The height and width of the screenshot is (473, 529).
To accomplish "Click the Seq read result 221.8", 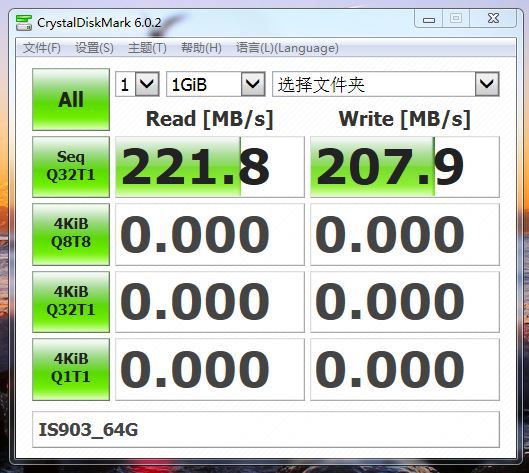I will pos(210,167).
